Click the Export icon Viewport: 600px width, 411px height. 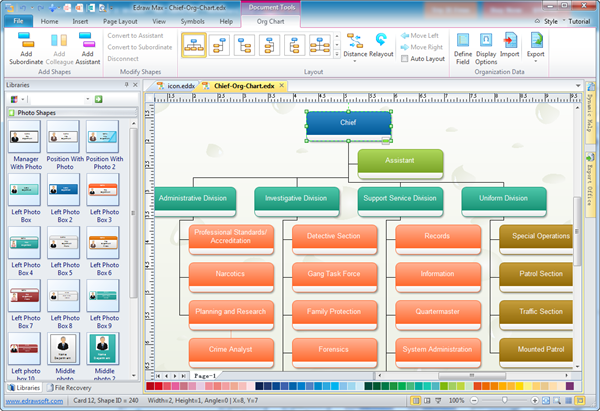pos(536,40)
